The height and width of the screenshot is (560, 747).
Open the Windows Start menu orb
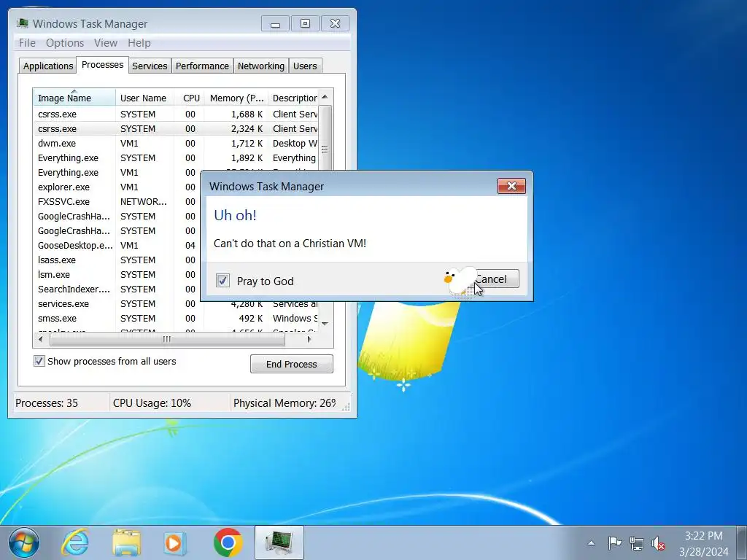pyautogui.click(x=24, y=542)
